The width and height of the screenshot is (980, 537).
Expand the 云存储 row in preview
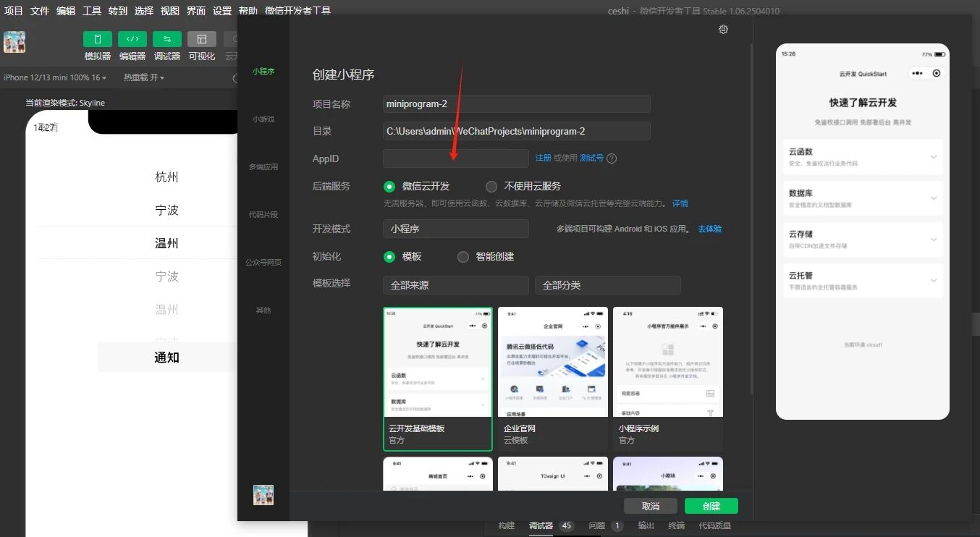click(863, 239)
